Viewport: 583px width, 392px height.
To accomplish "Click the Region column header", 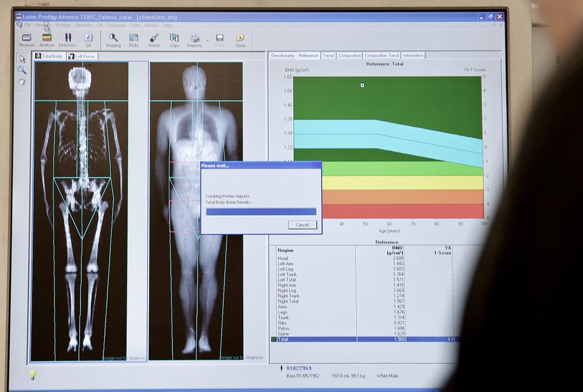I will pyautogui.click(x=286, y=250).
